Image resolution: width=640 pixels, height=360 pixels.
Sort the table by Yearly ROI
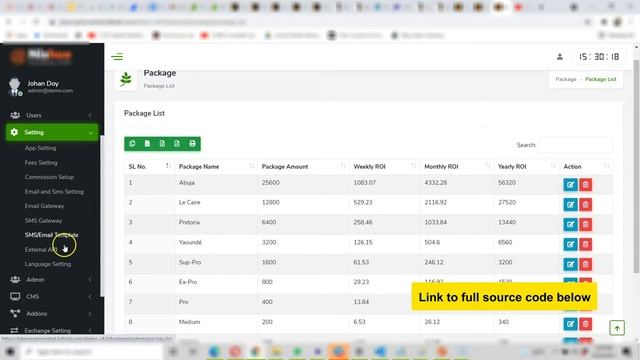tap(526, 167)
